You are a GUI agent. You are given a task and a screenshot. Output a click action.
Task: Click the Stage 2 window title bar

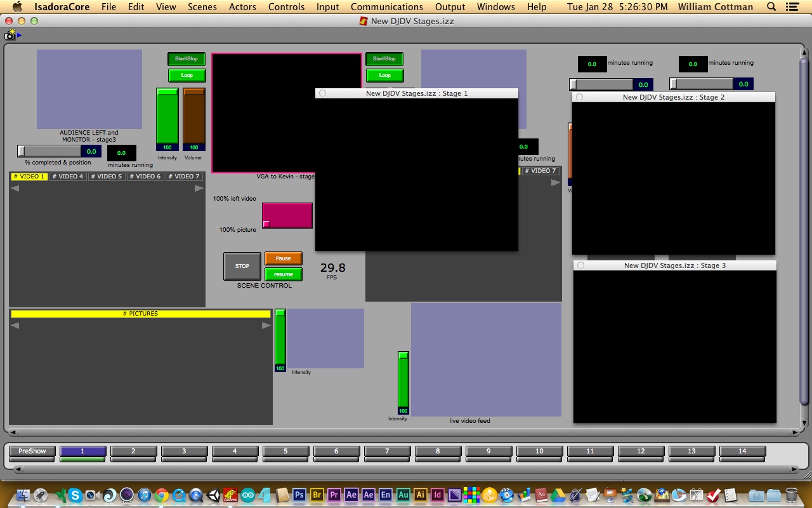click(674, 97)
